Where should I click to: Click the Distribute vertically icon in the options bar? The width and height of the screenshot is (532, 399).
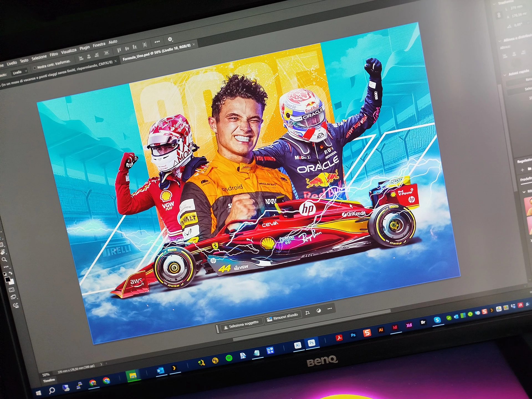[x=106, y=53]
